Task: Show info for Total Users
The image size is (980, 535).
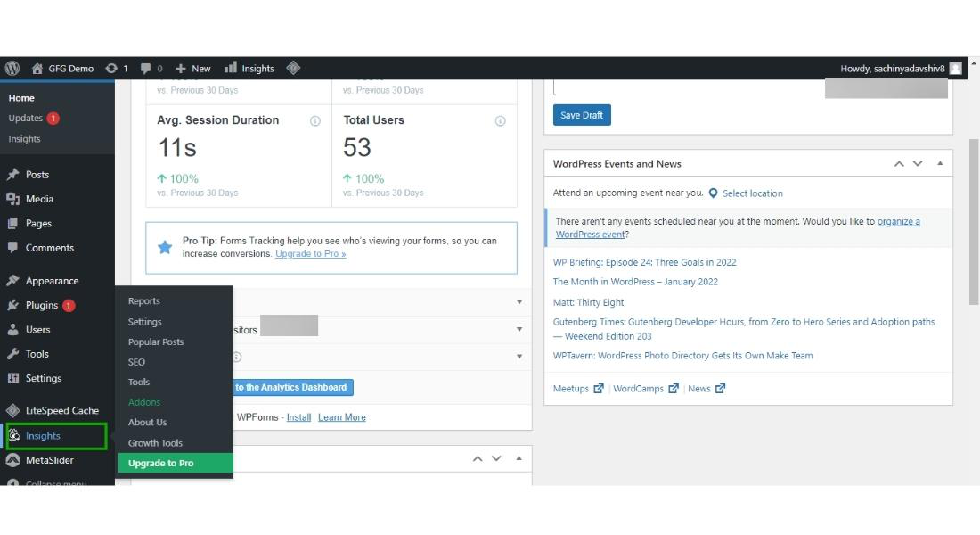Action: click(x=501, y=120)
